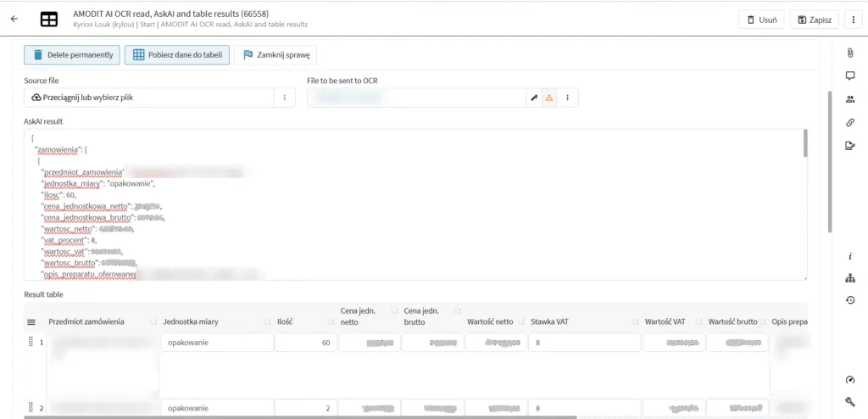The width and height of the screenshot is (868, 419).
Task: Click the "jednostka_miary" line in AskAI result
Action: click(x=98, y=183)
